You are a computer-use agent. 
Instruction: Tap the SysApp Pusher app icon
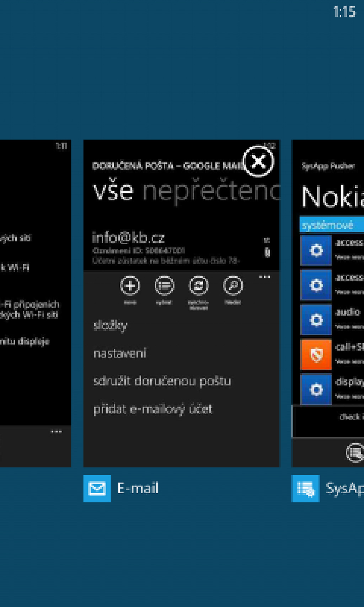[x=305, y=489]
